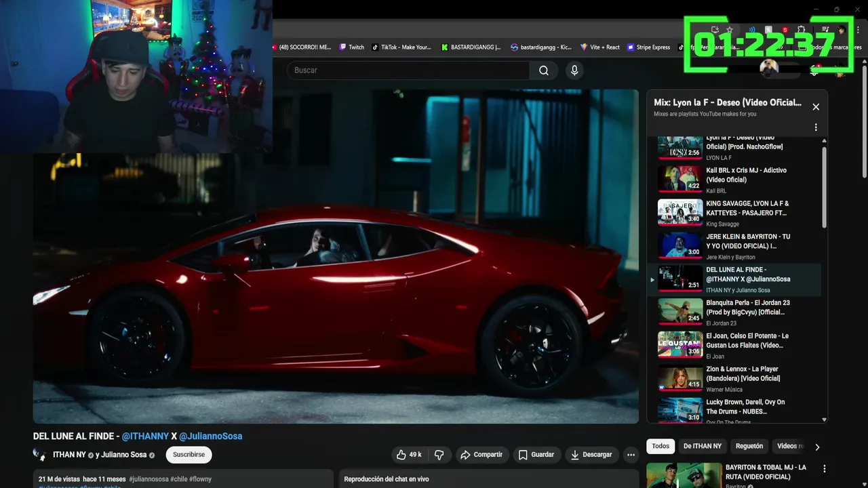Screen dimensions: 868x488
Task: Select the De ITHAN NY filter chip
Action: [703, 446]
